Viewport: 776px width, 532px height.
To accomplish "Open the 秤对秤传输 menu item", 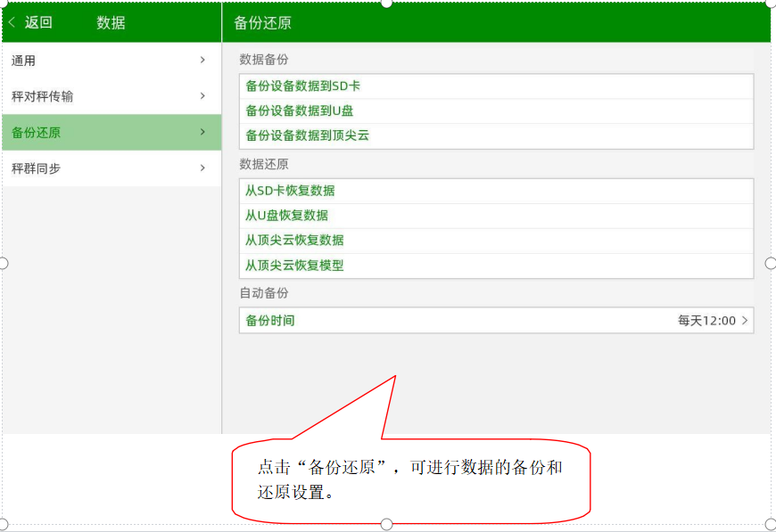I will pos(111,96).
